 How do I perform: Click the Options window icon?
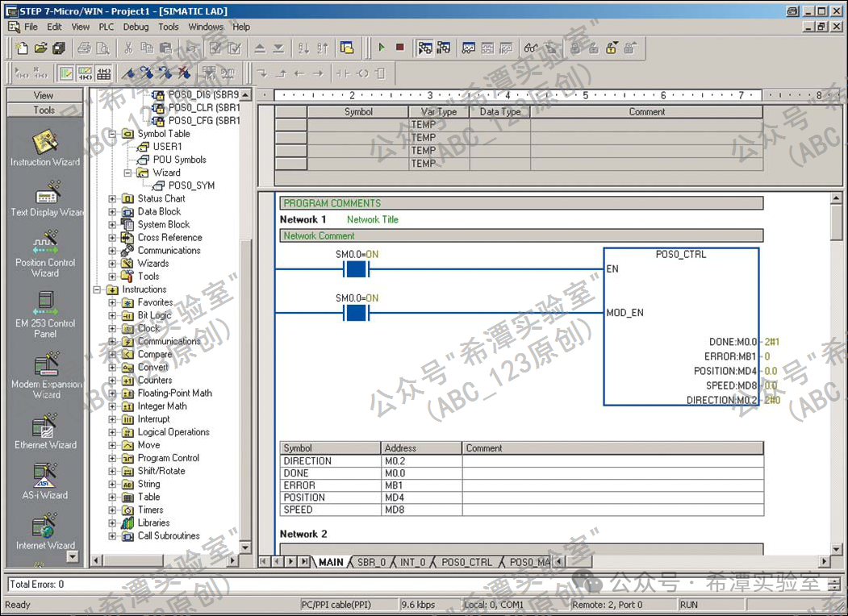[347, 48]
